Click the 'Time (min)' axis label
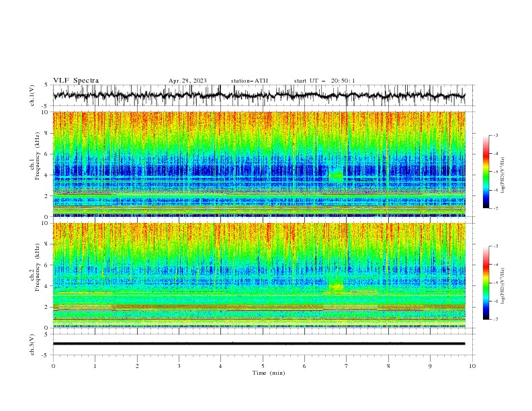The height and width of the screenshot is (411, 532). click(269, 373)
